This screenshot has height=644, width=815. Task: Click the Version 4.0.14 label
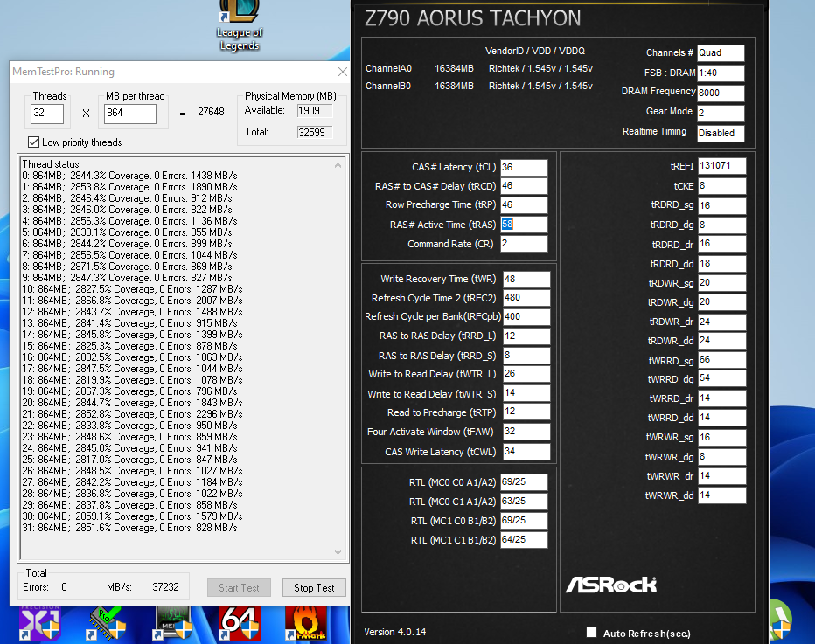coord(394,632)
